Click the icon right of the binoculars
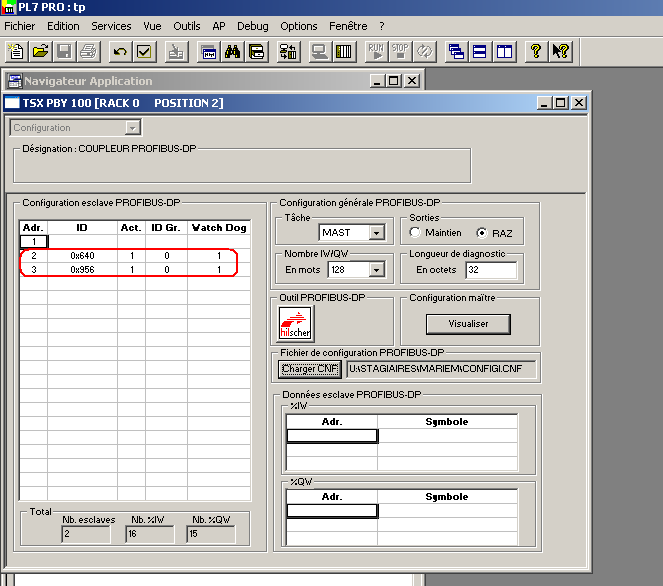Screen dimensions: 663x586 257,52
